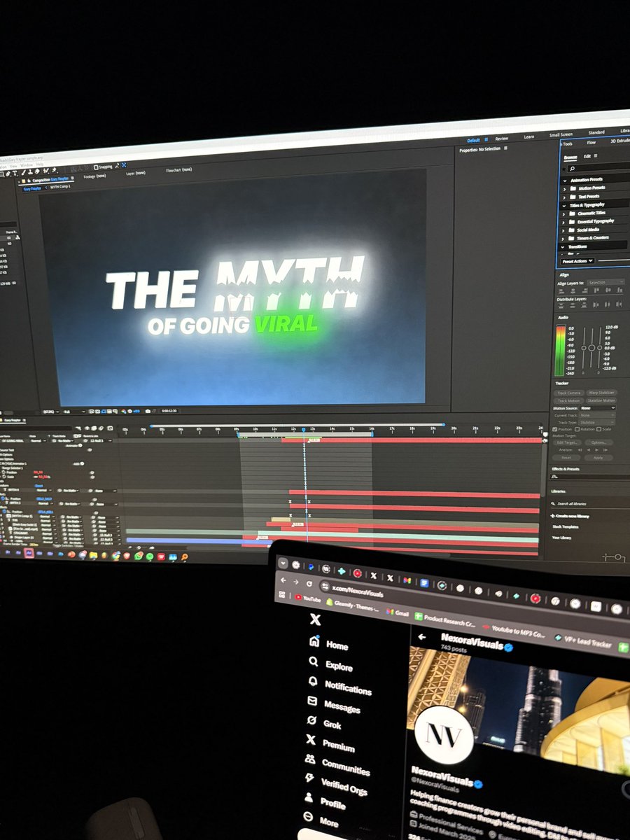Expand Text Presets folder
630x840 pixels.
565,196
